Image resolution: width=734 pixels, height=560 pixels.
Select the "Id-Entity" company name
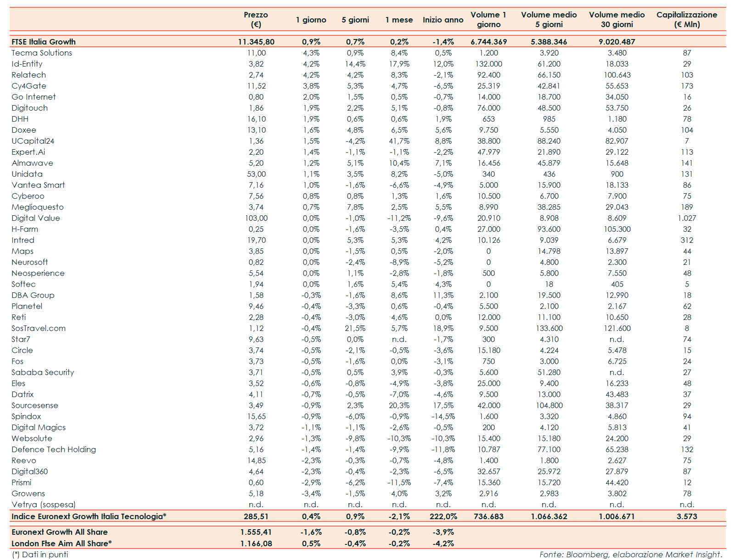27,64
